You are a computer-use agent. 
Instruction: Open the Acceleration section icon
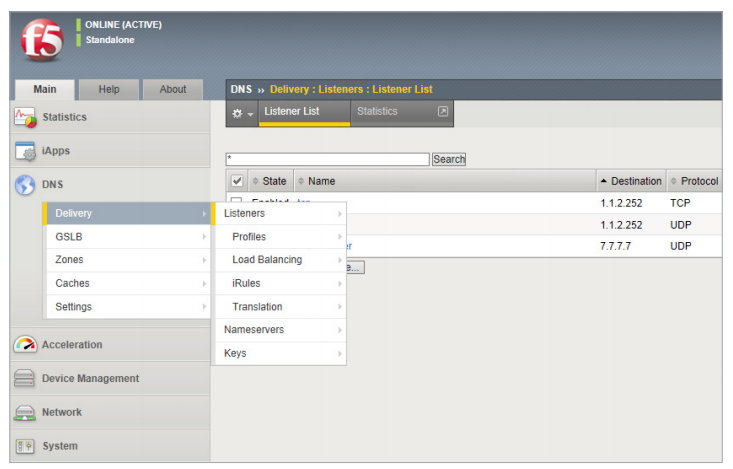click(x=25, y=344)
